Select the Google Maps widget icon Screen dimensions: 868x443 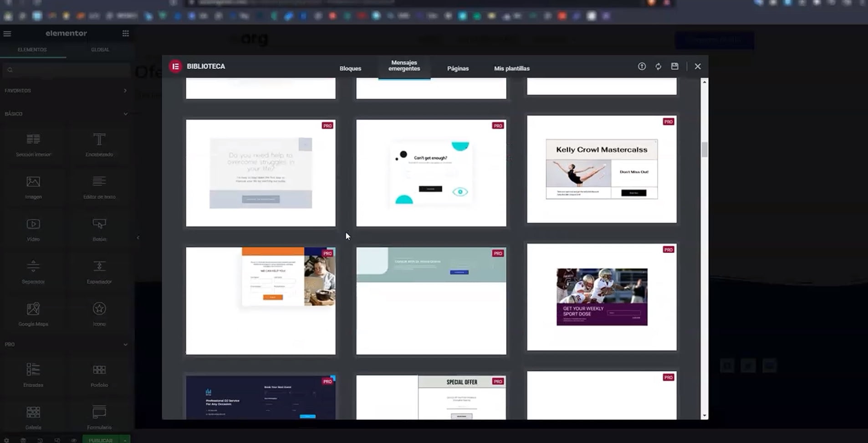pos(33,309)
